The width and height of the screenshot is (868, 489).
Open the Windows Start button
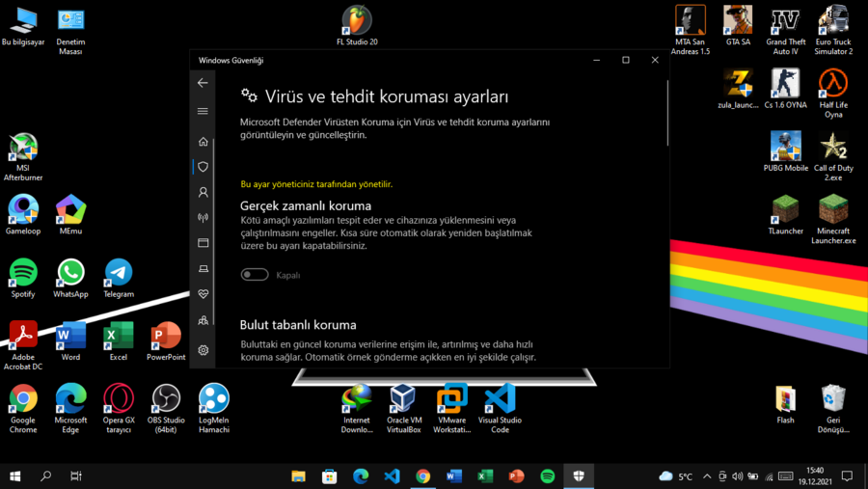pos(14,476)
